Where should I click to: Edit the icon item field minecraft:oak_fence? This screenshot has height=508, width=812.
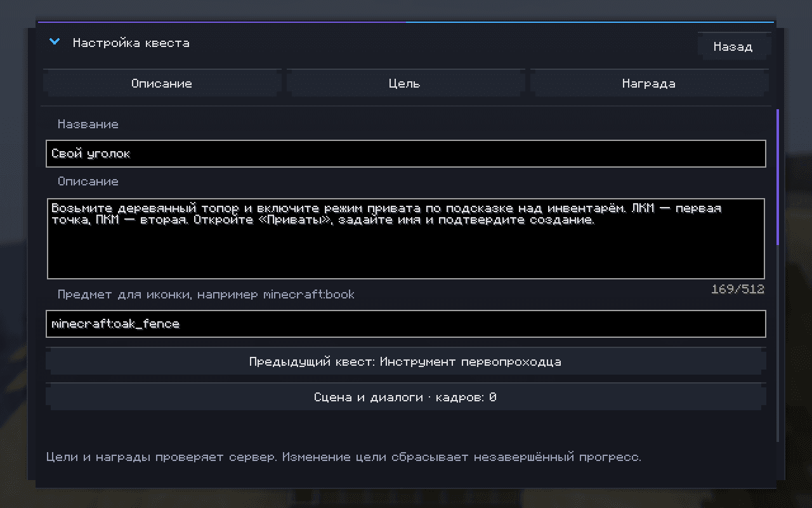tap(405, 324)
